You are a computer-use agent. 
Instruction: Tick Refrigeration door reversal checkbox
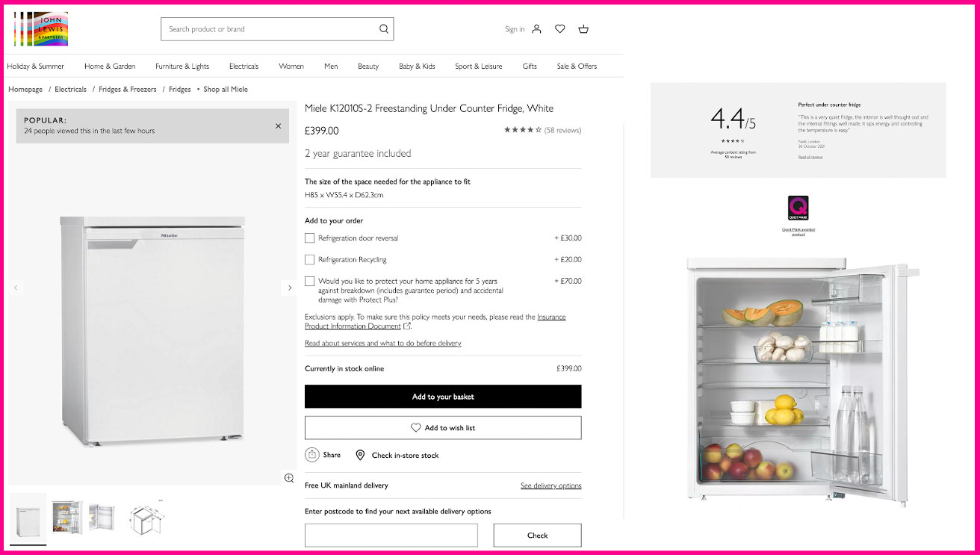pos(310,238)
